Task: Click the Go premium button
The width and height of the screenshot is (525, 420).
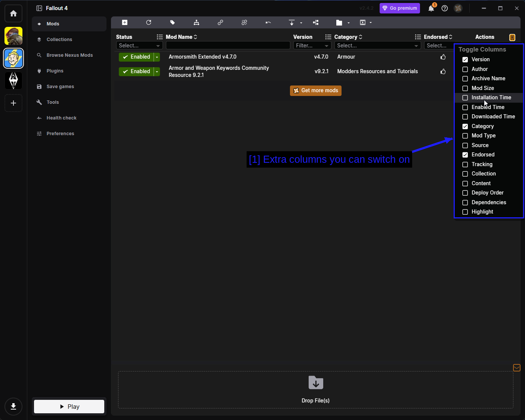Action: pyautogui.click(x=400, y=8)
